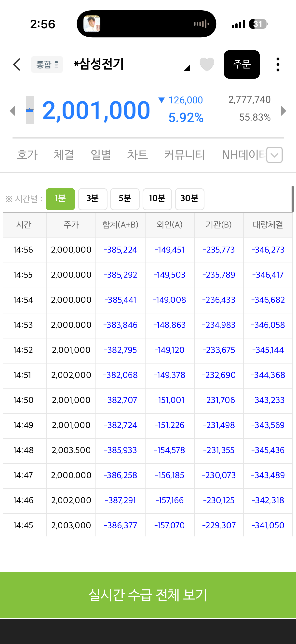Viewport: 296px width, 644px height.
Task: Tap the -151,001 foreign value
Action: [170, 400]
